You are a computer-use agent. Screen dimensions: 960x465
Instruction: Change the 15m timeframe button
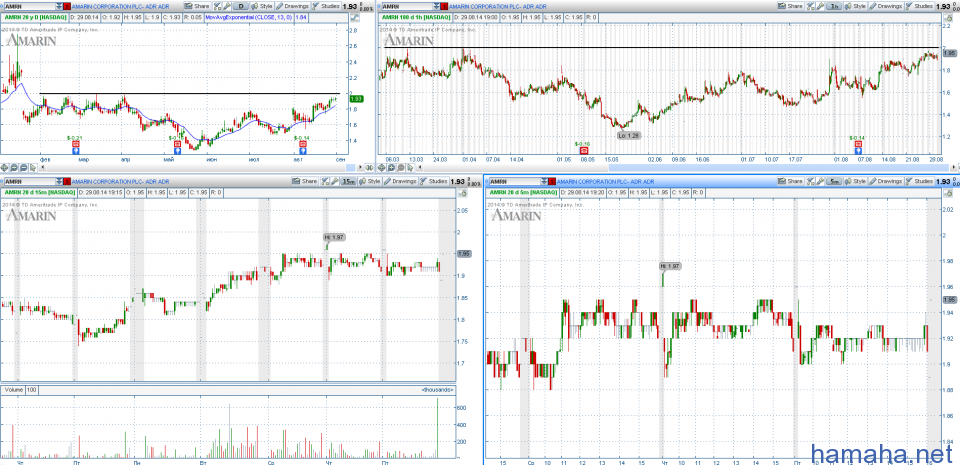(348, 181)
